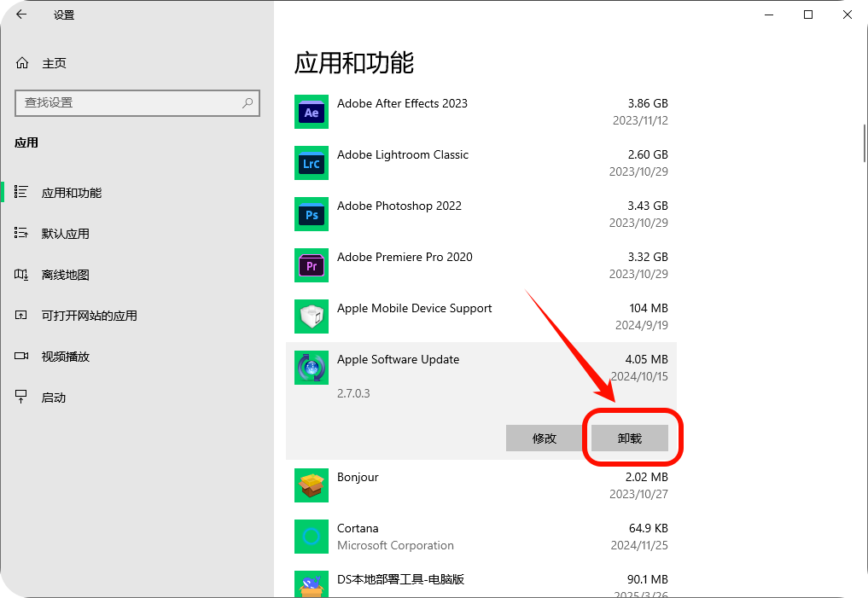Click version number 2.7.0.3

(x=353, y=393)
